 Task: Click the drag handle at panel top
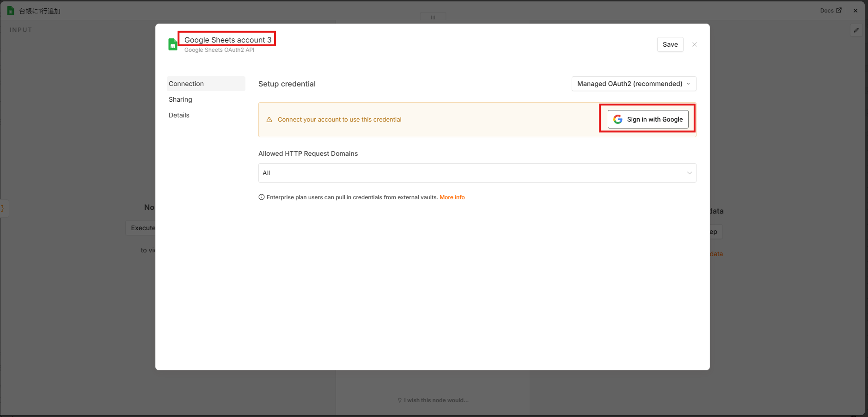pyautogui.click(x=433, y=17)
